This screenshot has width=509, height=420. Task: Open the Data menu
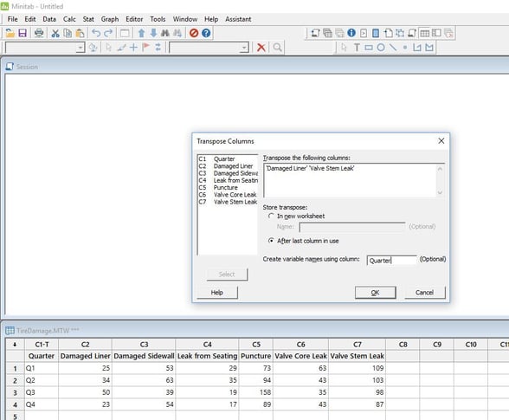(x=49, y=19)
